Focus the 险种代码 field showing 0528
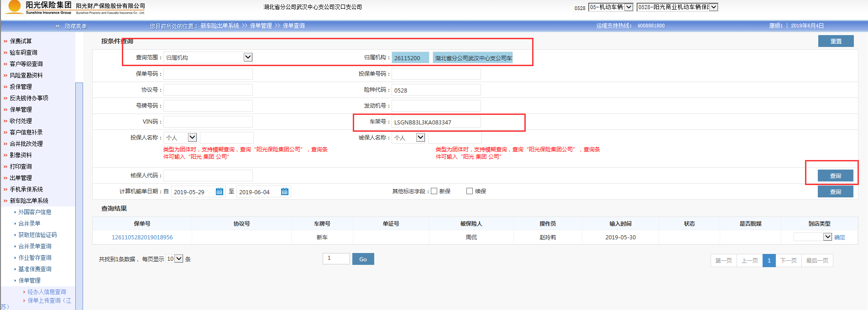This screenshot has height=310, width=868. pos(436,90)
